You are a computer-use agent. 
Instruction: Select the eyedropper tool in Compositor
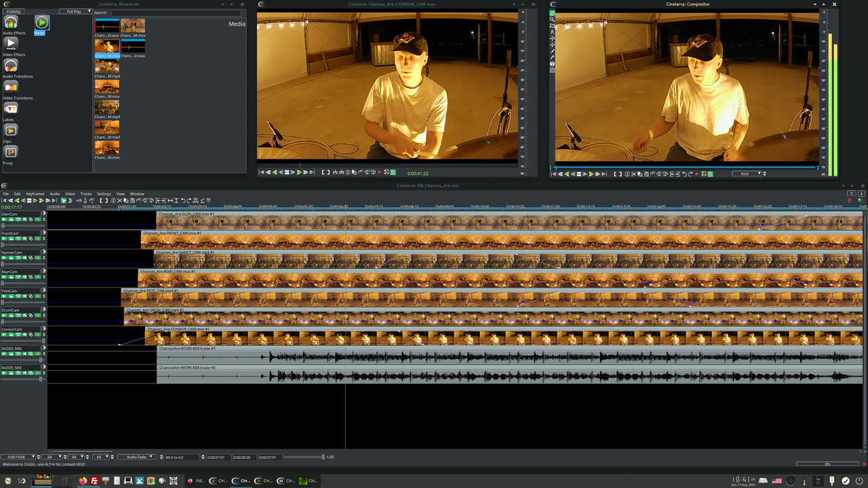(x=552, y=58)
